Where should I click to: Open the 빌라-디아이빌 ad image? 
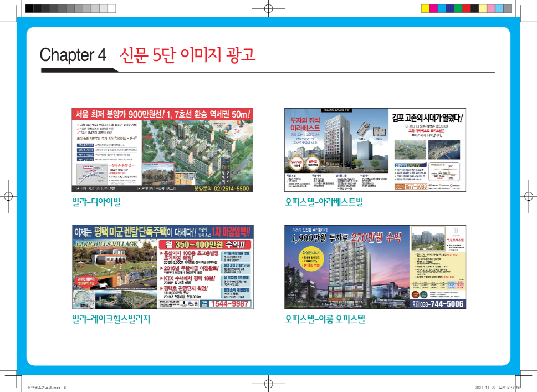tap(163, 150)
